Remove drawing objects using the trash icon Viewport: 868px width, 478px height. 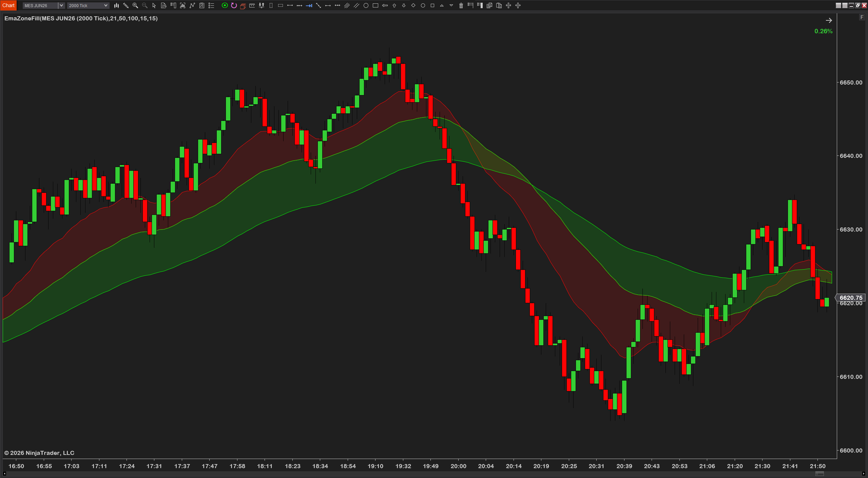point(461,5)
